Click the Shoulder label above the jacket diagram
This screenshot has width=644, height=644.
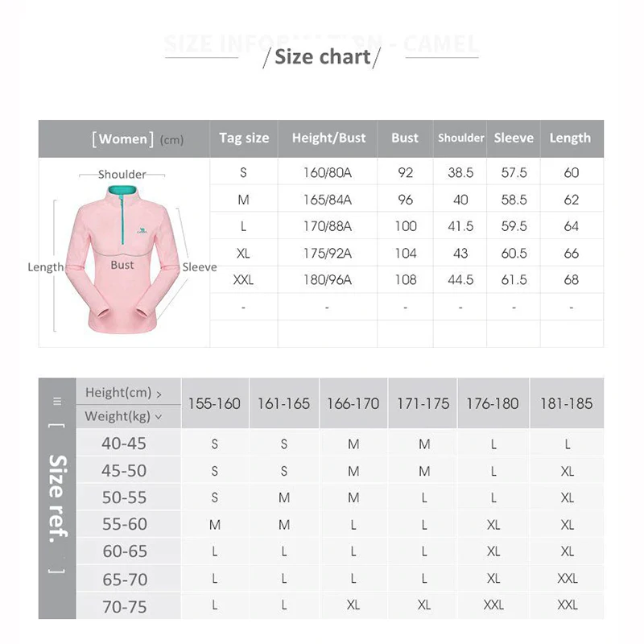pyautogui.click(x=122, y=174)
